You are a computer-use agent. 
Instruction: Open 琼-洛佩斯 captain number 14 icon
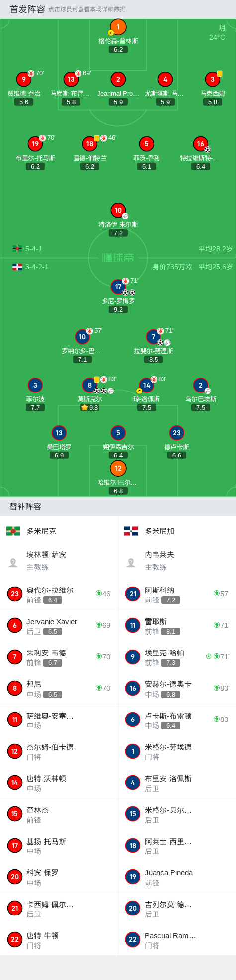[x=146, y=385]
